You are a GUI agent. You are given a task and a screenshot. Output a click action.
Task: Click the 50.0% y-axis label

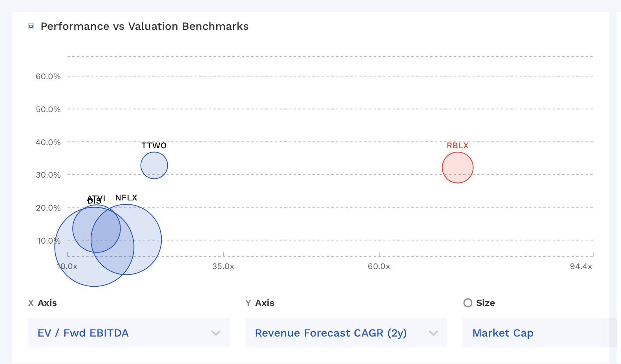(x=48, y=109)
